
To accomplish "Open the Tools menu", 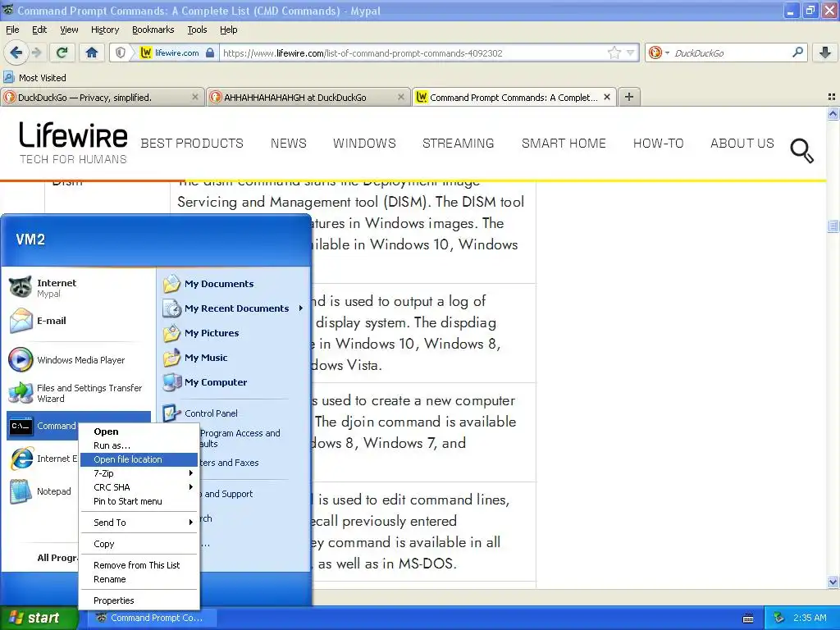I will [197, 30].
